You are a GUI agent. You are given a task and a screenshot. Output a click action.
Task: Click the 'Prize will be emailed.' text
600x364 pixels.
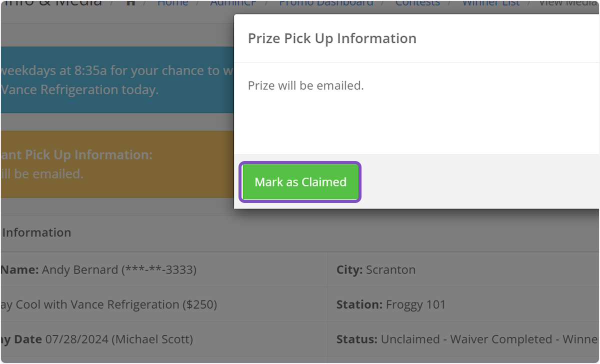click(x=305, y=85)
